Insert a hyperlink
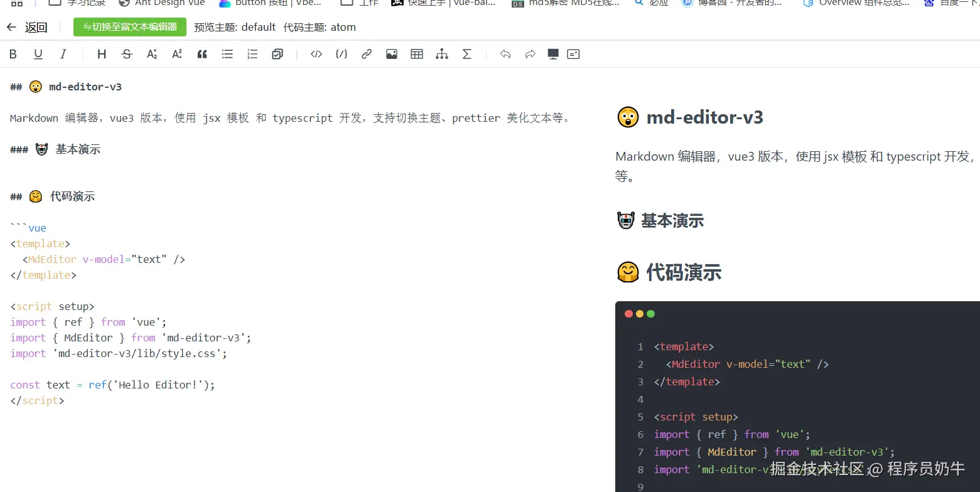Viewport: 980px width, 492px height. point(366,54)
